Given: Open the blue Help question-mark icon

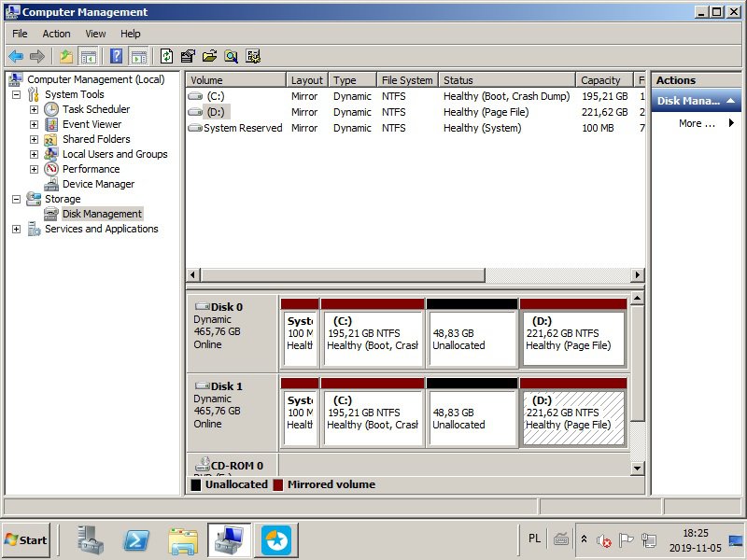Looking at the screenshot, I should (116, 56).
